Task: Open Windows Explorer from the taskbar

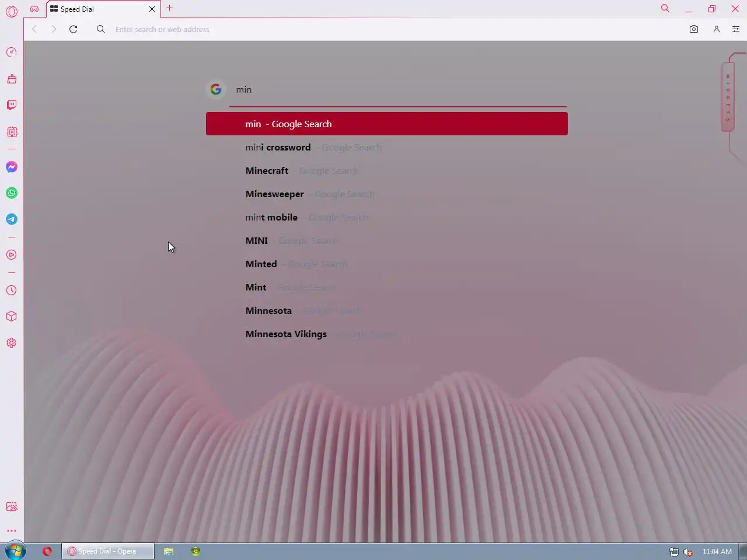Action: (169, 551)
